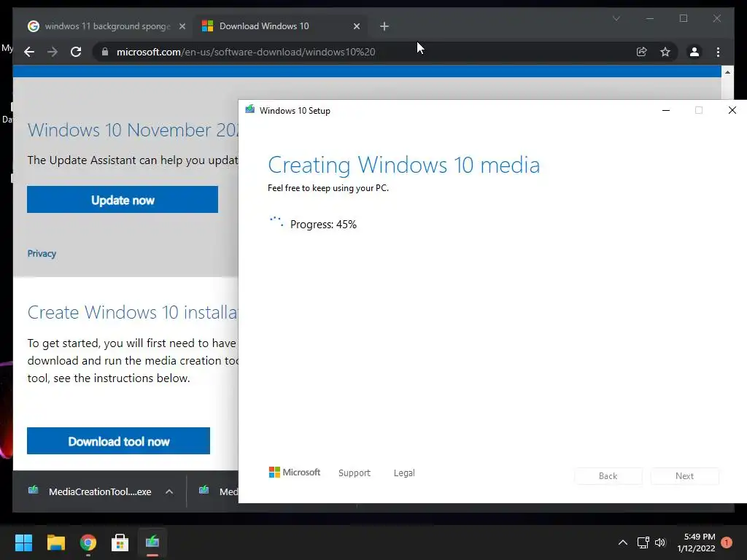Open volume control tray icon
This screenshot has width=747, height=560.
(x=659, y=542)
